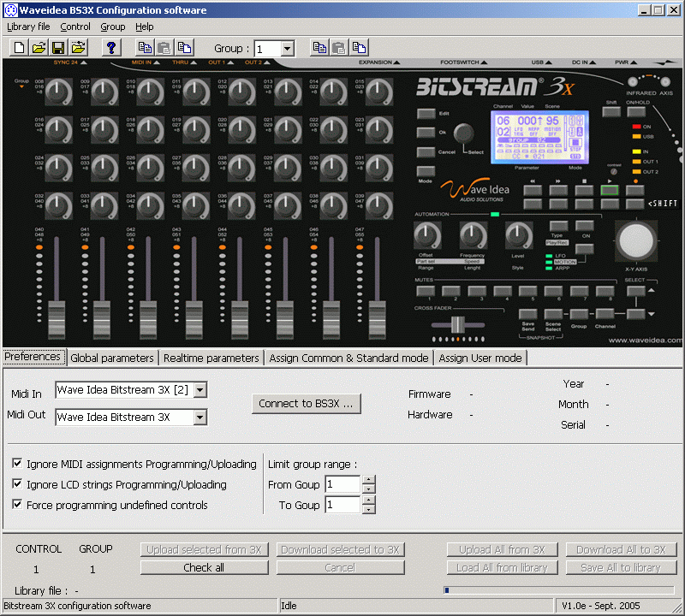Screen dimensions: 685x616
Task: Click the New library file toolbar icon
Action: tap(19, 48)
